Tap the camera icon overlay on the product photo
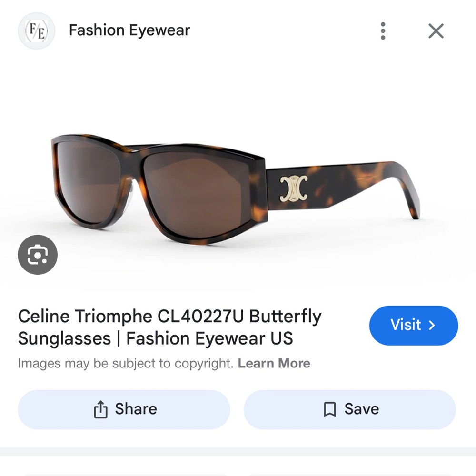 coord(37,255)
